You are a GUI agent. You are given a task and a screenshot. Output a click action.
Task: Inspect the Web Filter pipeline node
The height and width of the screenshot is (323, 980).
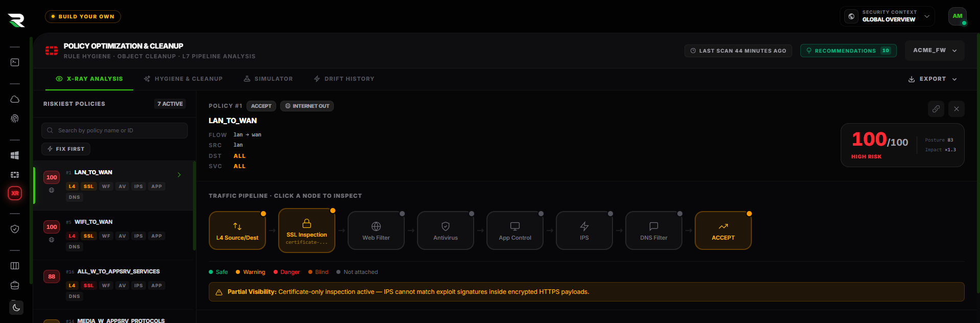pos(376,230)
